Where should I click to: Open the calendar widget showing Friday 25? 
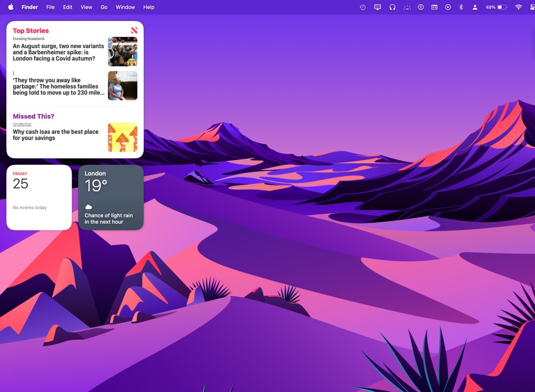pyautogui.click(x=39, y=198)
